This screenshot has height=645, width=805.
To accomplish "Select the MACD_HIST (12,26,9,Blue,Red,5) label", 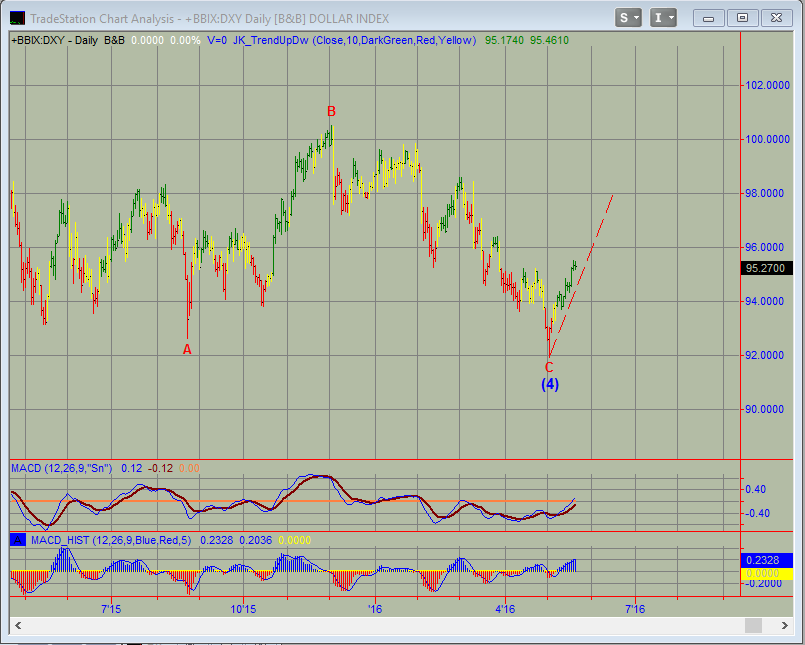I will click(x=111, y=540).
